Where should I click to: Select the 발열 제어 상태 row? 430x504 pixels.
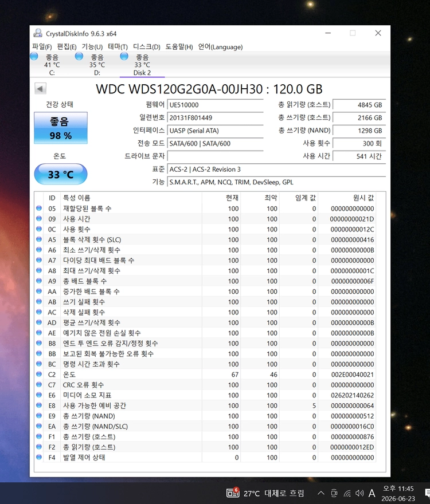[x=205, y=457]
